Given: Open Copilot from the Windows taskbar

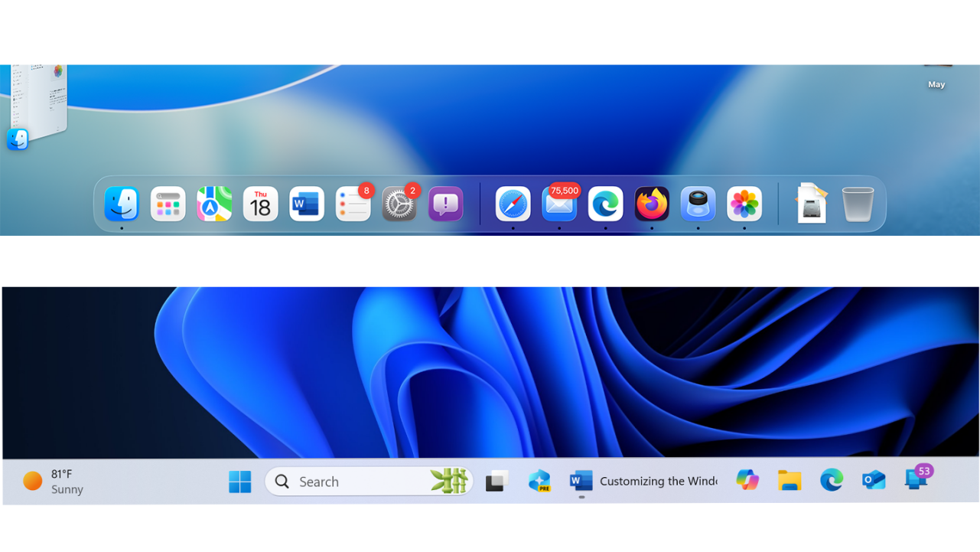Looking at the screenshot, I should click(747, 481).
